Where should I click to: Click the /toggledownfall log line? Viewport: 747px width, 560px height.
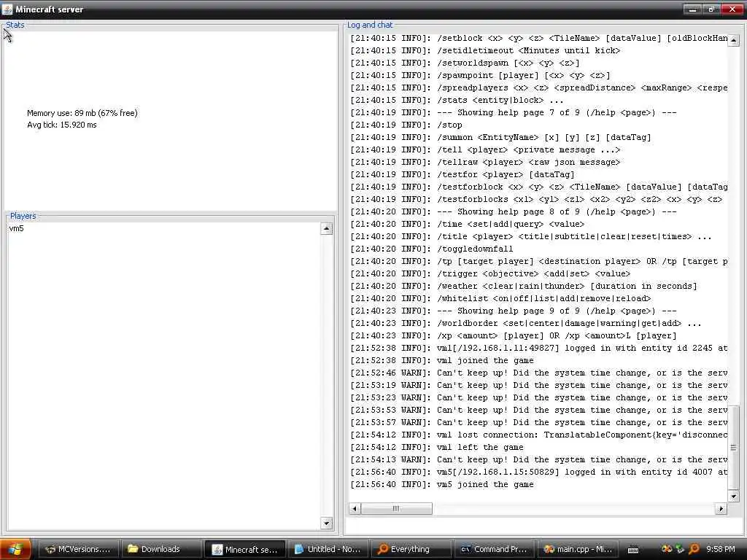click(432, 249)
